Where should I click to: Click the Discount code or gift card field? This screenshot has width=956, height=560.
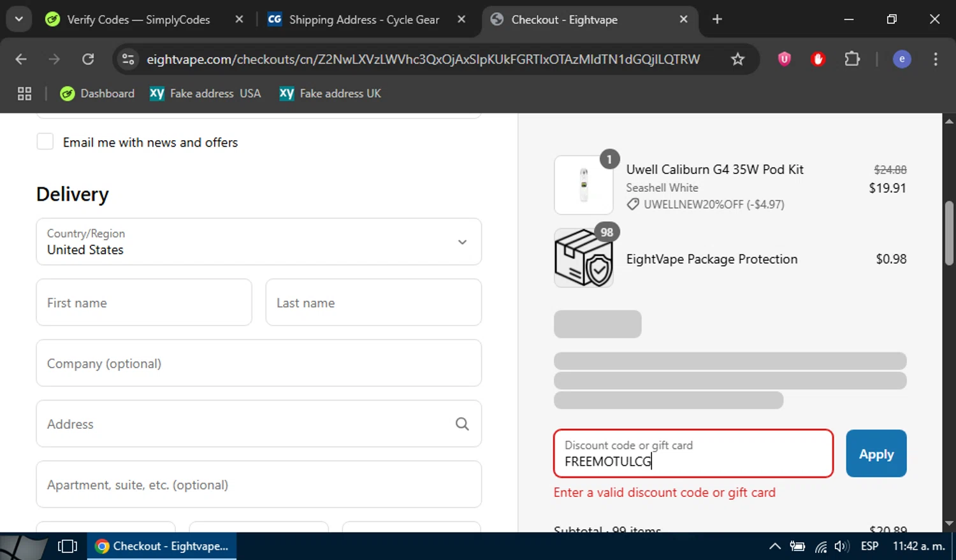[x=693, y=454]
